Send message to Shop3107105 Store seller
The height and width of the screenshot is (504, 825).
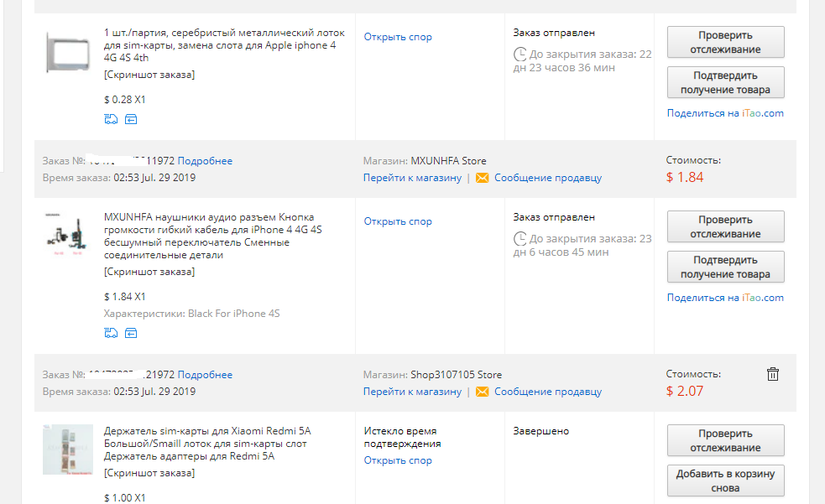(x=548, y=392)
